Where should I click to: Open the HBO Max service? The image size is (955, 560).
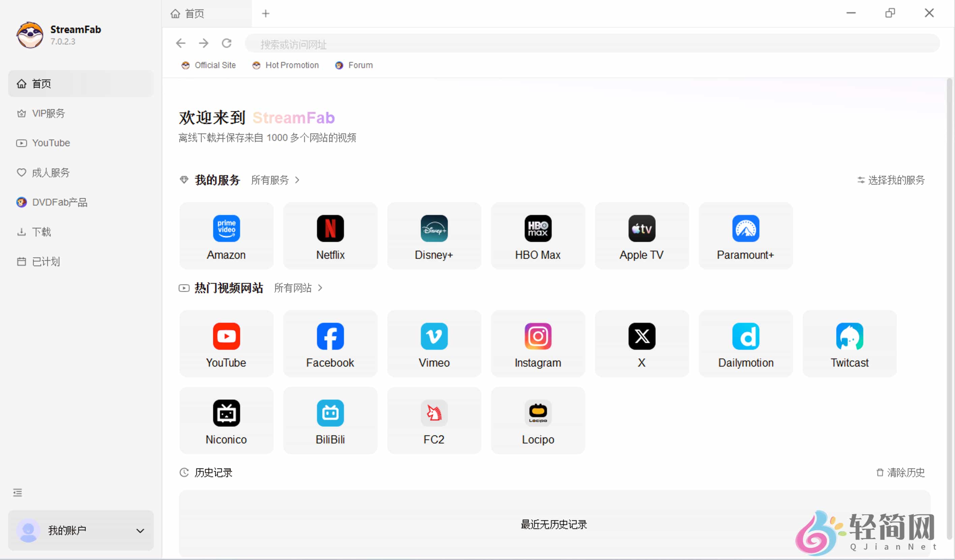coord(538,236)
